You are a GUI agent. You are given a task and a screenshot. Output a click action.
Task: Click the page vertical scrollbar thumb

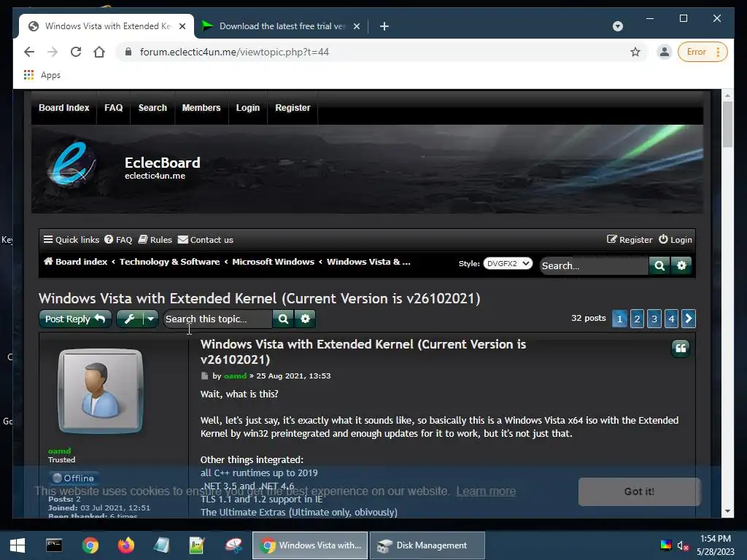(x=727, y=124)
